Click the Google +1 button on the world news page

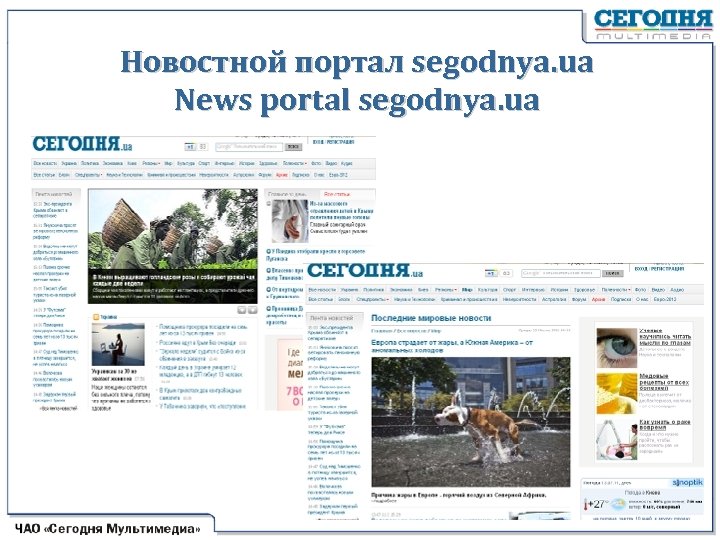click(491, 273)
